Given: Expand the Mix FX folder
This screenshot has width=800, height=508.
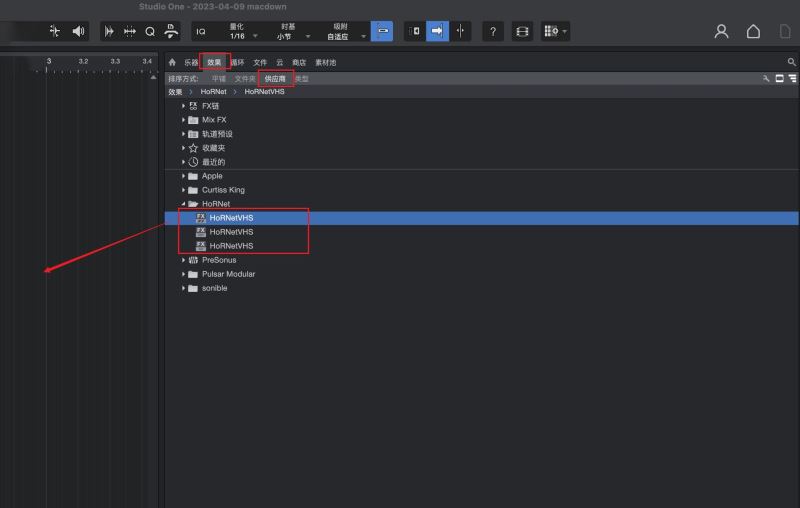Looking at the screenshot, I should pyautogui.click(x=183, y=120).
